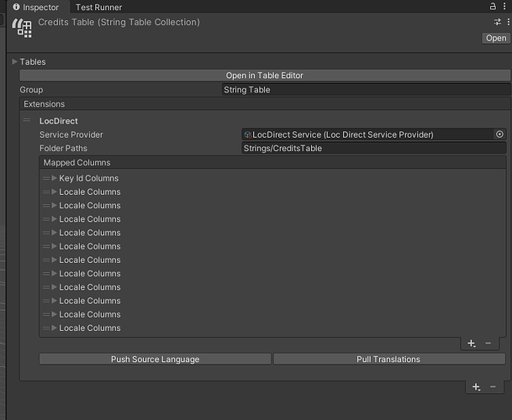Remove the selected Mapped Columns entry
This screenshot has height=420, width=512.
pyautogui.click(x=488, y=344)
